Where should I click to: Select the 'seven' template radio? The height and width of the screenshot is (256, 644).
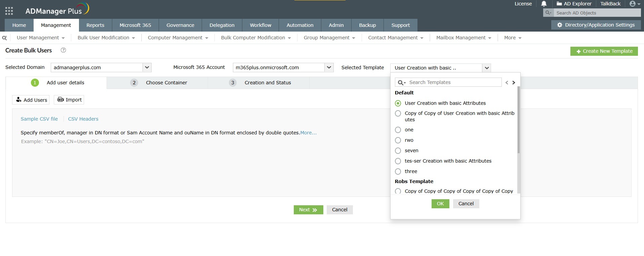(x=398, y=151)
